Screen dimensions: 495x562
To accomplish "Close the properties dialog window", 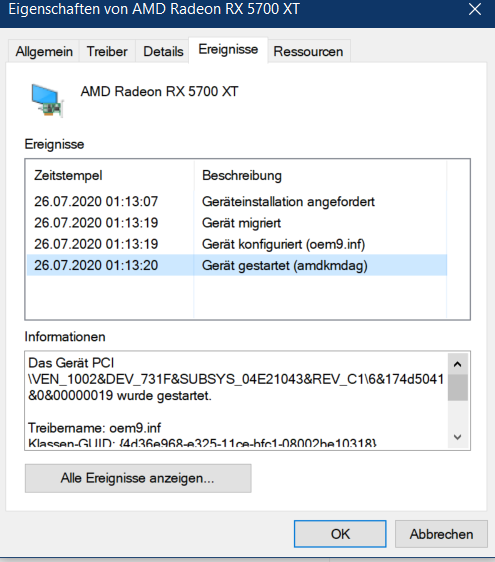I will [x=475, y=9].
